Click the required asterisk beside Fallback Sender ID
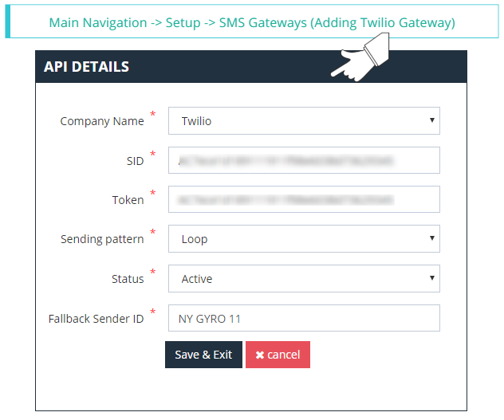Screen dimensions: 504x420 click(x=153, y=312)
